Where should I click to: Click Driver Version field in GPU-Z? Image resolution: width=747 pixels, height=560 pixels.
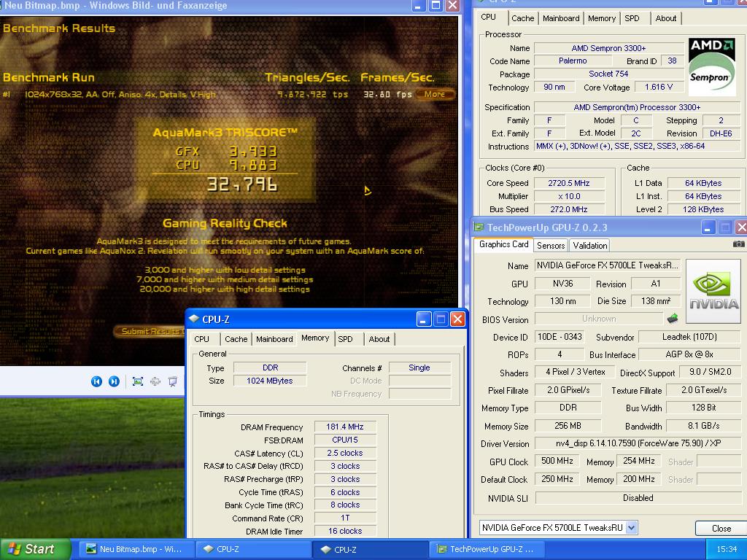pos(638,443)
